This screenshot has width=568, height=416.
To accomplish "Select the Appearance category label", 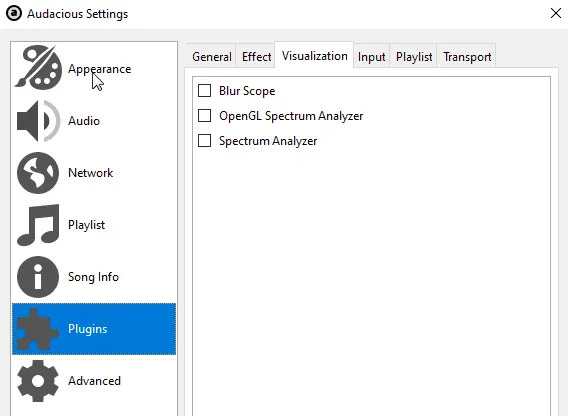I will point(100,69).
